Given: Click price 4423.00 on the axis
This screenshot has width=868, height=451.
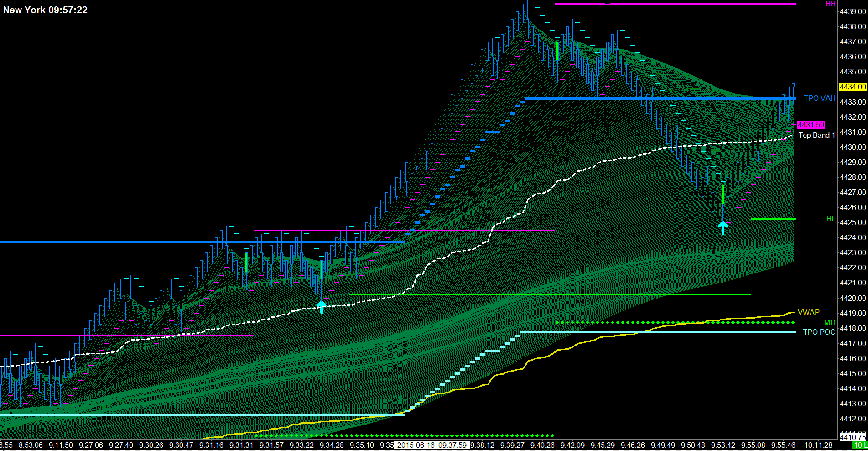Looking at the screenshot, I should (852, 252).
